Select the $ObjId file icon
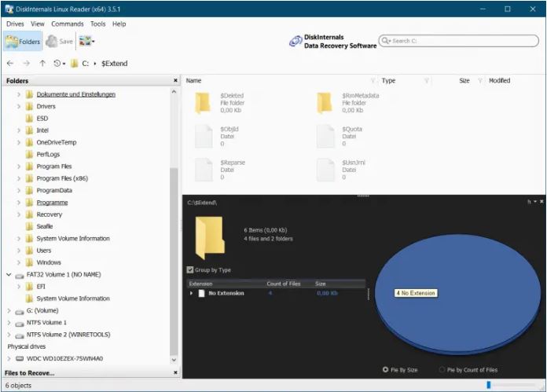Screen dimensions: 547x392 204,136
